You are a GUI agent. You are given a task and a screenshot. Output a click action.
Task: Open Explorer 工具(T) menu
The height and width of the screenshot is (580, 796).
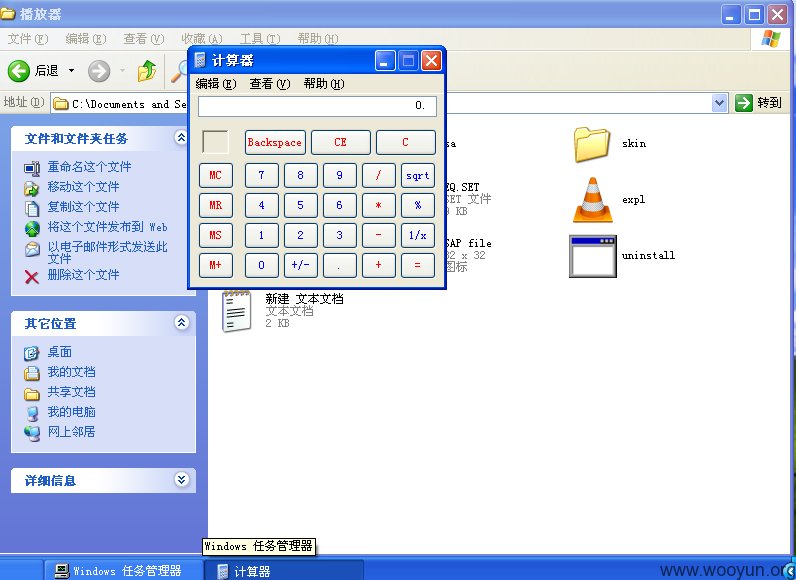[x=260, y=39]
